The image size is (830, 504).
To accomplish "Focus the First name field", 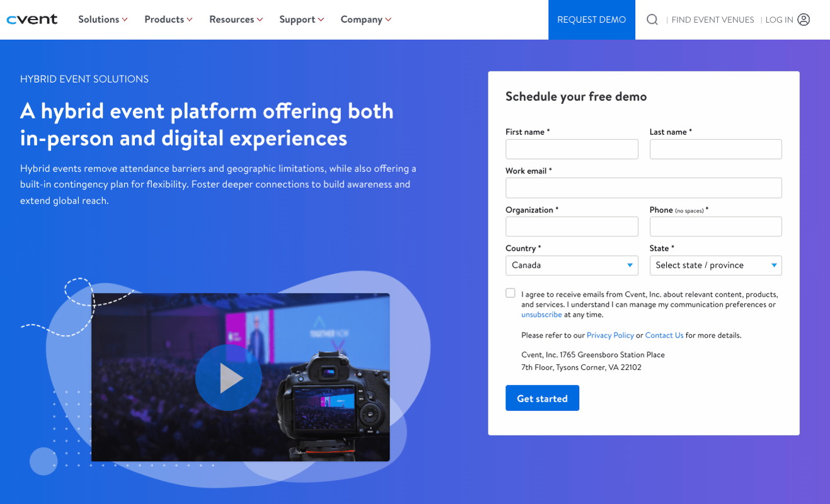I will point(572,149).
